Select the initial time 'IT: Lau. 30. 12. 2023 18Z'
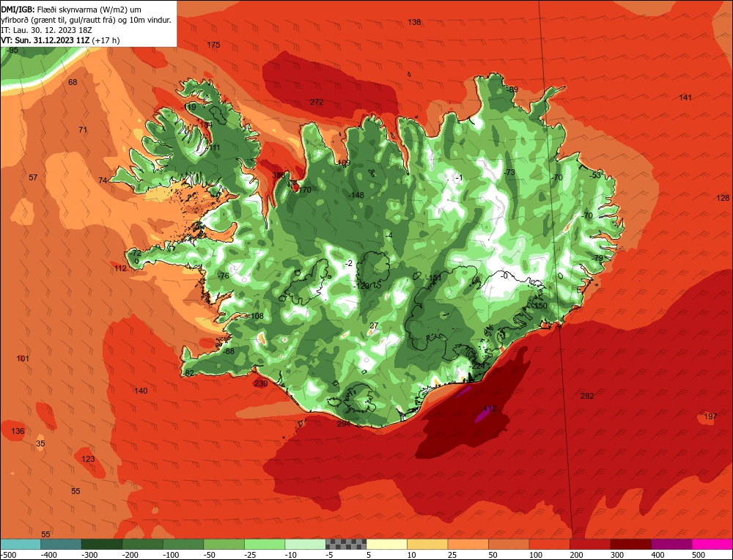733x560 pixels. point(46,30)
